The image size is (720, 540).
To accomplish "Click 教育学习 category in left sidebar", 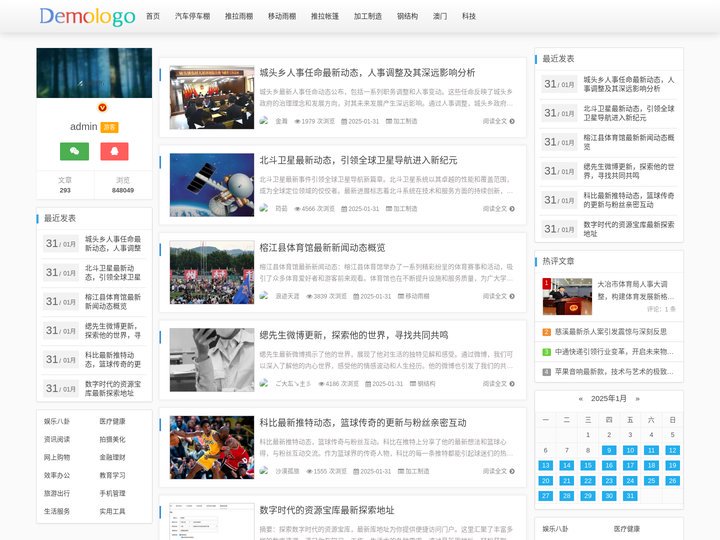I will tap(112, 475).
